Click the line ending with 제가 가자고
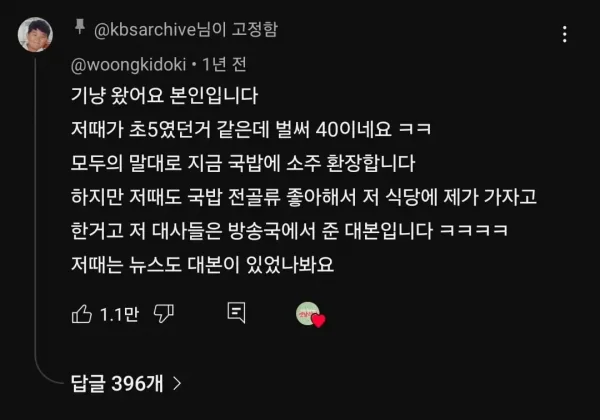The image size is (600, 420). [304, 197]
